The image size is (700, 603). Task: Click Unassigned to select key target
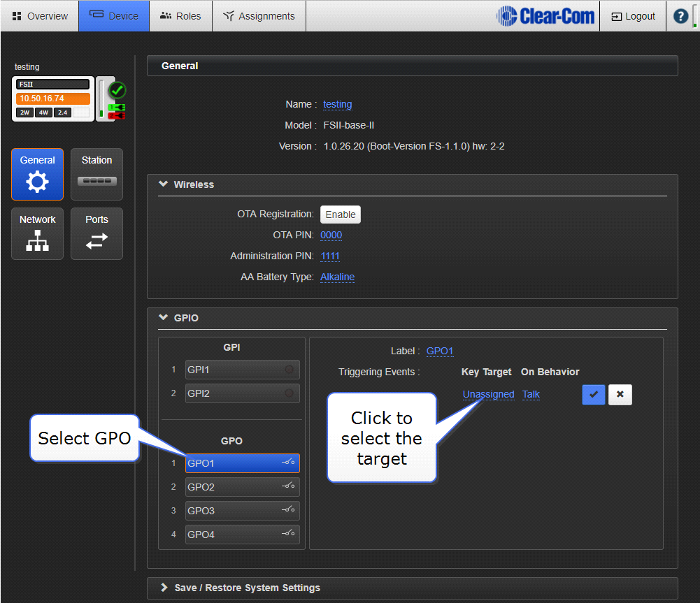click(488, 395)
